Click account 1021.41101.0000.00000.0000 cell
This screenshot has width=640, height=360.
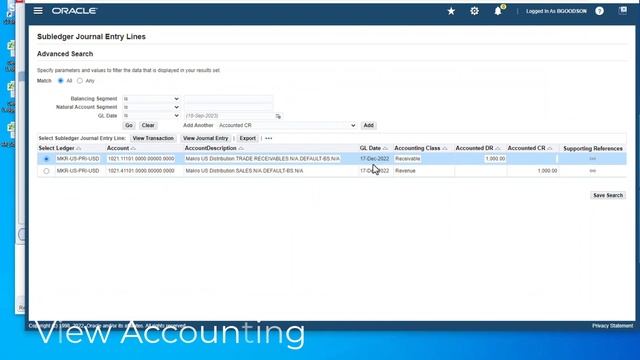tap(141, 171)
